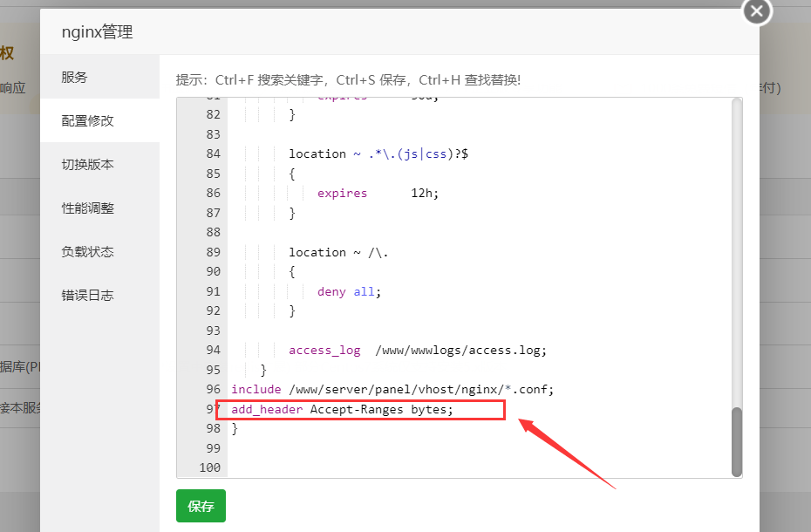Viewport: 811px width, 532px height.
Task: Open the 错误日志 tab
Action: click(99, 295)
